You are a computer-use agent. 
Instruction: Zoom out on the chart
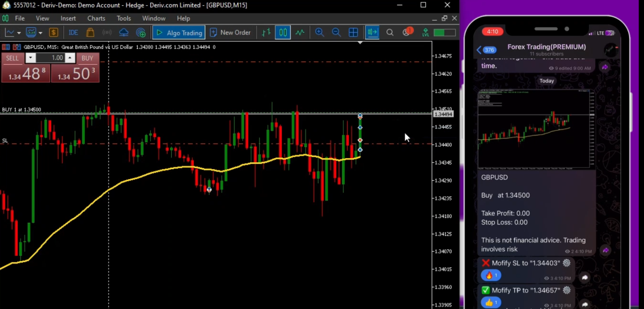tap(336, 33)
